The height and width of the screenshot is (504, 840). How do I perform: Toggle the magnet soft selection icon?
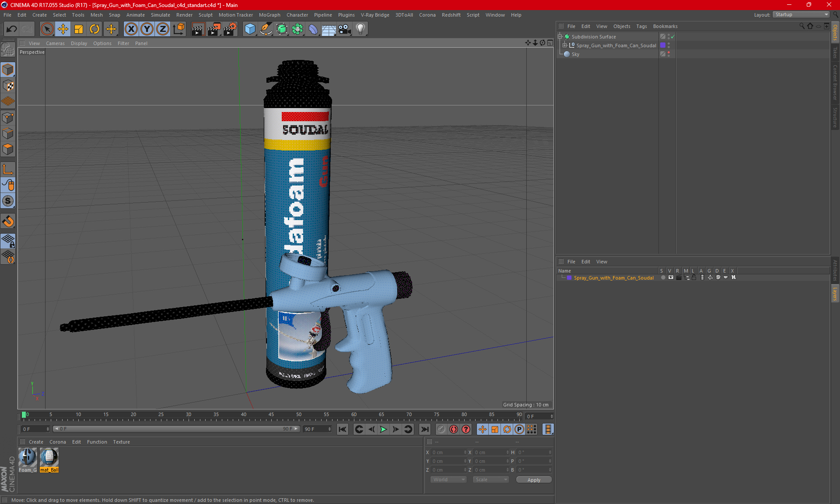tap(8, 221)
